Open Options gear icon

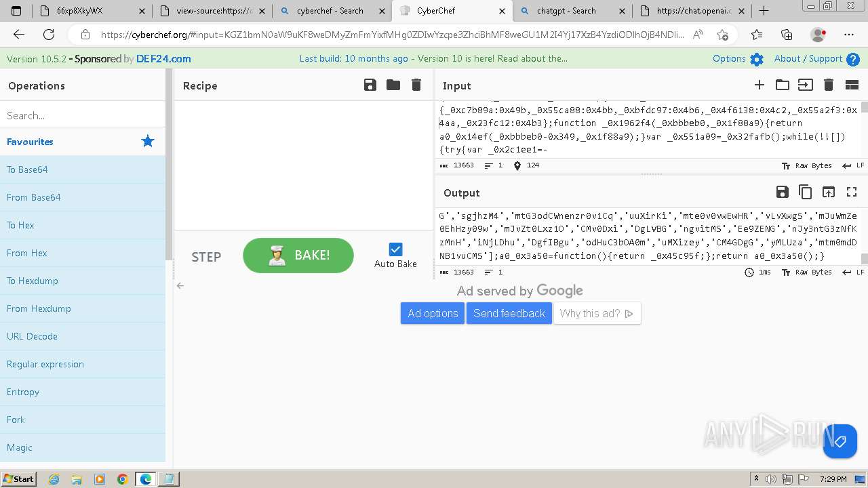(x=757, y=59)
